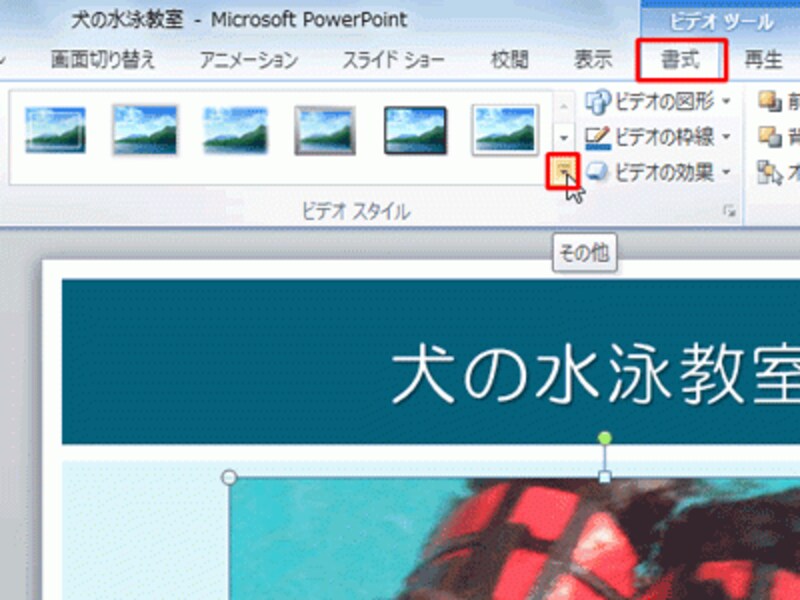Click the video's top-left resize handle

(230, 478)
